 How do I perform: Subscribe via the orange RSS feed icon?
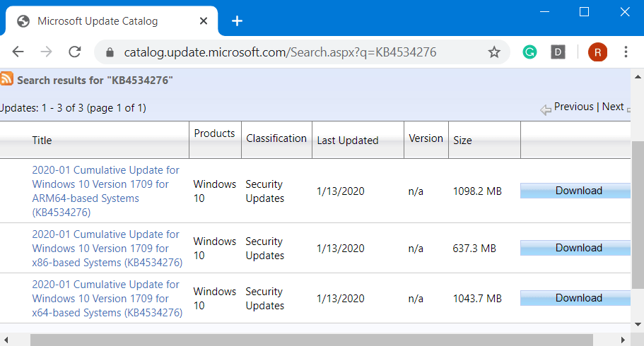[6, 78]
